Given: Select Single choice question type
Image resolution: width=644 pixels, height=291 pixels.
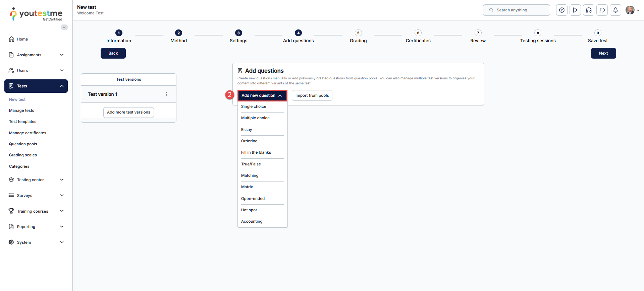Looking at the screenshot, I should click(254, 106).
